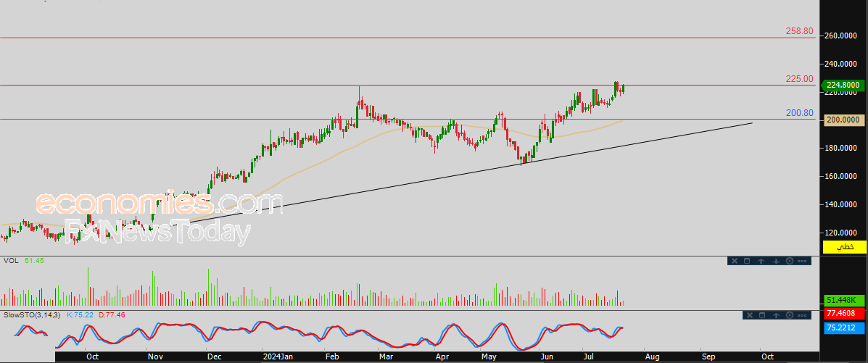868x363 pixels.
Task: Maximize the VOL indicator panel
Action: pos(747,261)
